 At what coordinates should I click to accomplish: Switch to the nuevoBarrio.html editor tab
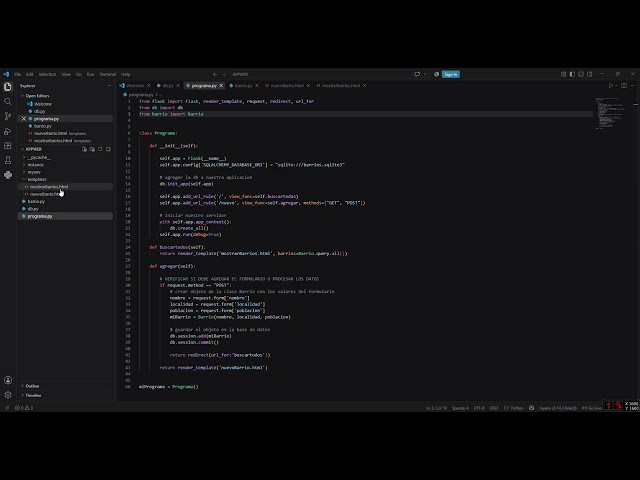pos(287,86)
